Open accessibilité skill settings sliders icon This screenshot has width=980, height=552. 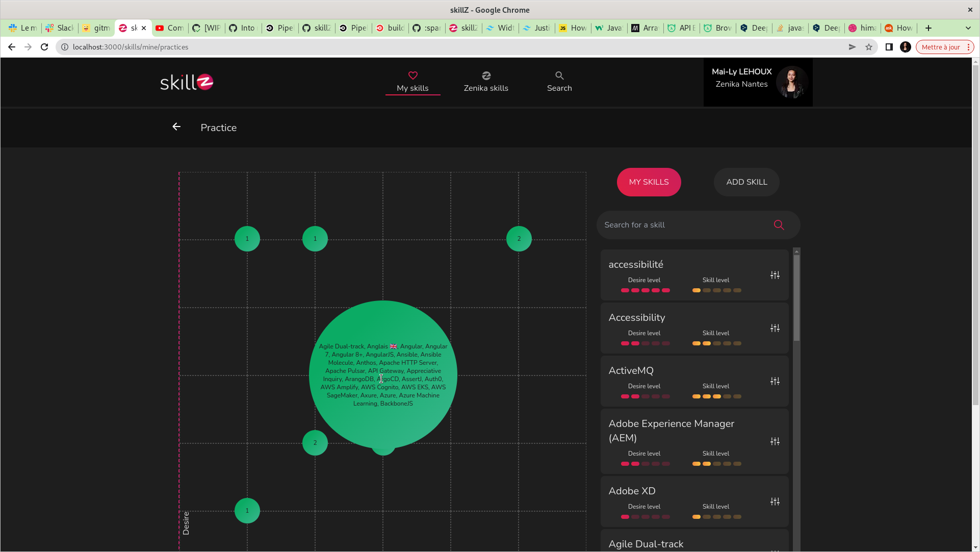pyautogui.click(x=775, y=275)
